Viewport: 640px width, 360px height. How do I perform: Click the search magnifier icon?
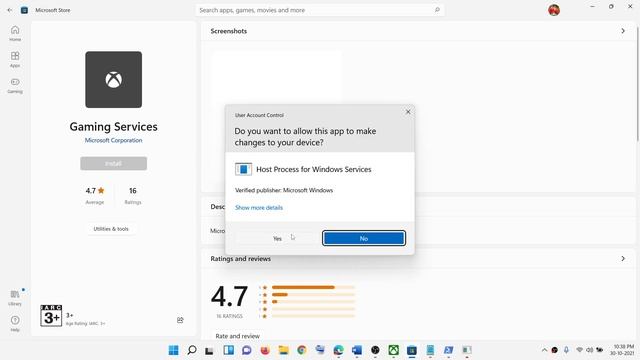437,10
